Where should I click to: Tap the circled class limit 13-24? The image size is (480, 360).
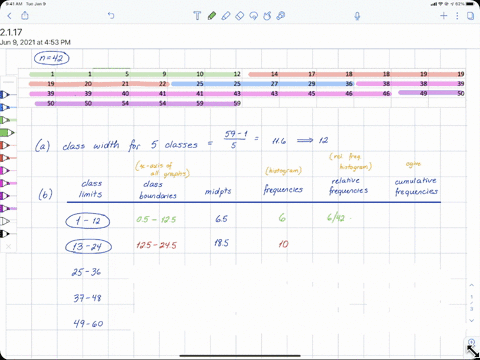point(88,246)
